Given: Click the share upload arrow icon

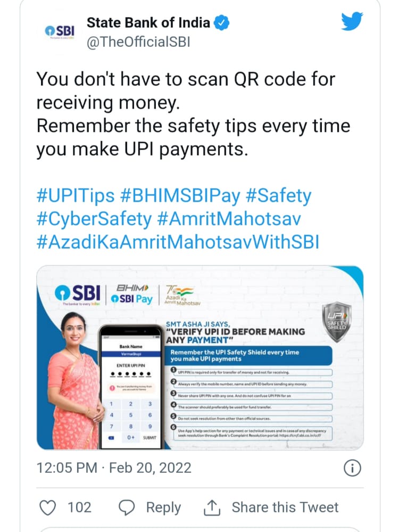Looking at the screenshot, I should click(x=212, y=508).
